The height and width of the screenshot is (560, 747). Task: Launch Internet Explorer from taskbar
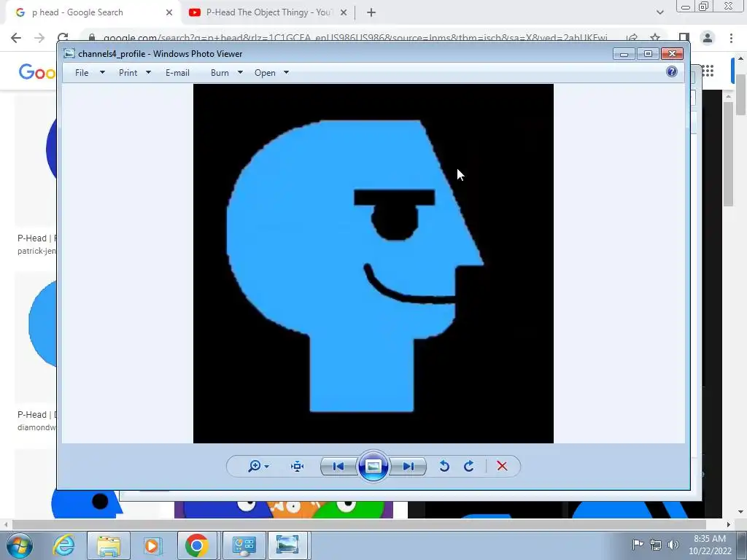pyautogui.click(x=63, y=545)
